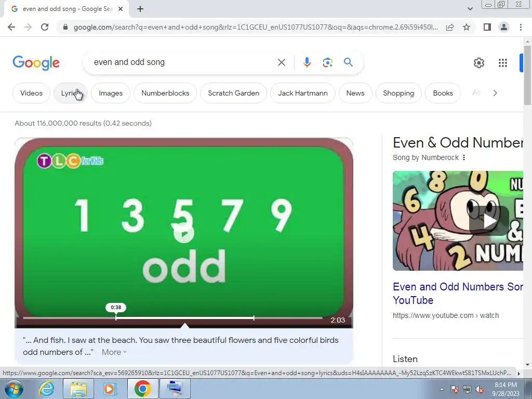This screenshot has width=532, height=399.
Task: Select the Images filter chip
Action: coord(111,93)
